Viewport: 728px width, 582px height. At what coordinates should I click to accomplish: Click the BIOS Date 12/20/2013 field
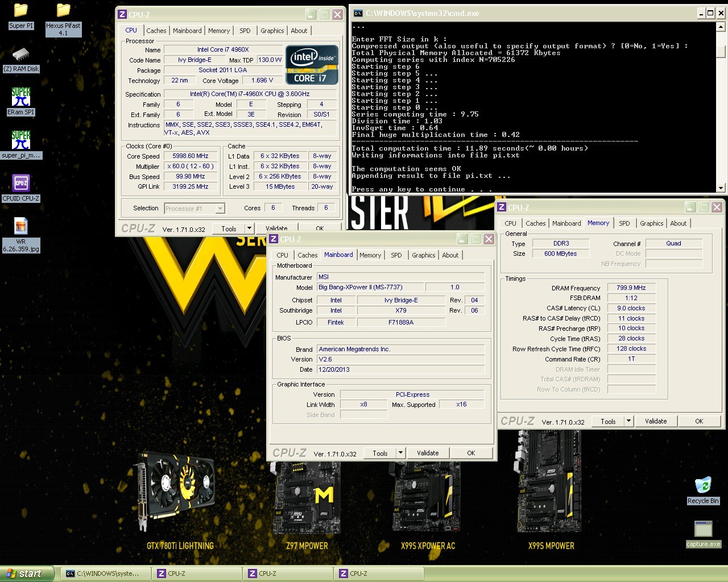click(402, 369)
